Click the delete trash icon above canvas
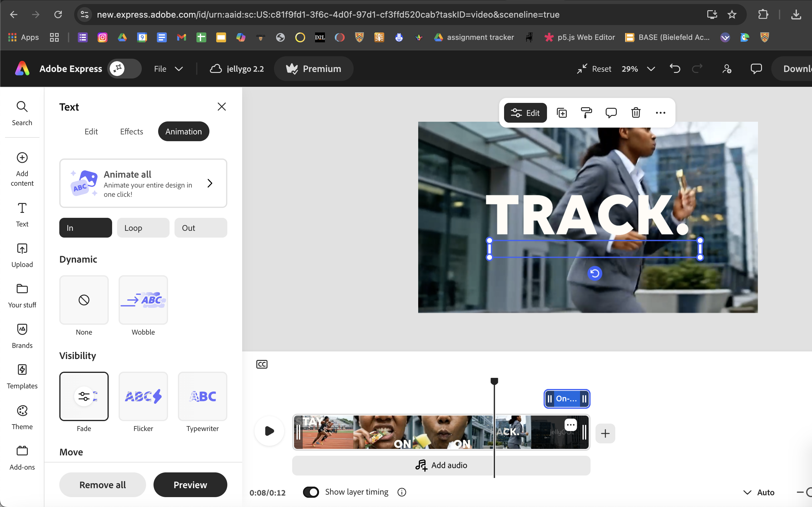Image resolution: width=812 pixels, height=507 pixels. click(635, 113)
